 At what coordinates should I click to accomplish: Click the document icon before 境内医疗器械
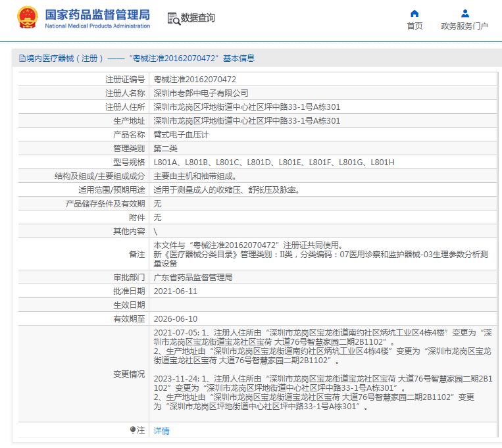[x=22, y=59]
